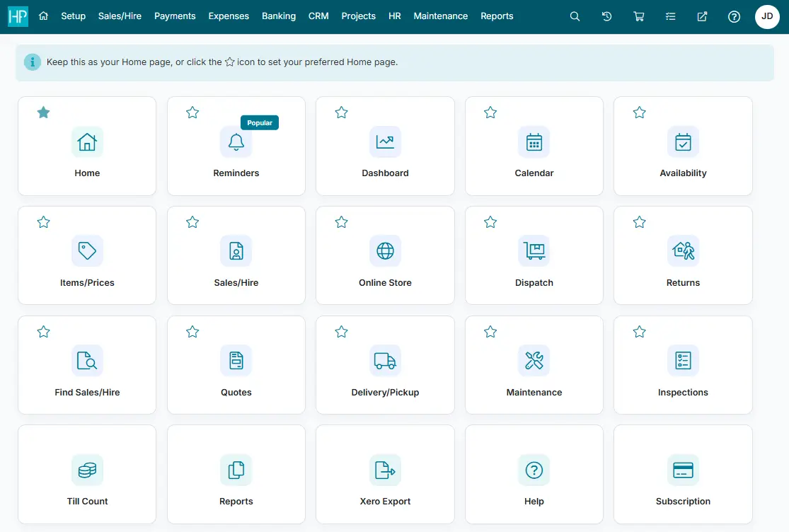Viewport: 789px width, 532px height.
Task: Toggle the star on the Reminders tile
Action: click(x=192, y=112)
